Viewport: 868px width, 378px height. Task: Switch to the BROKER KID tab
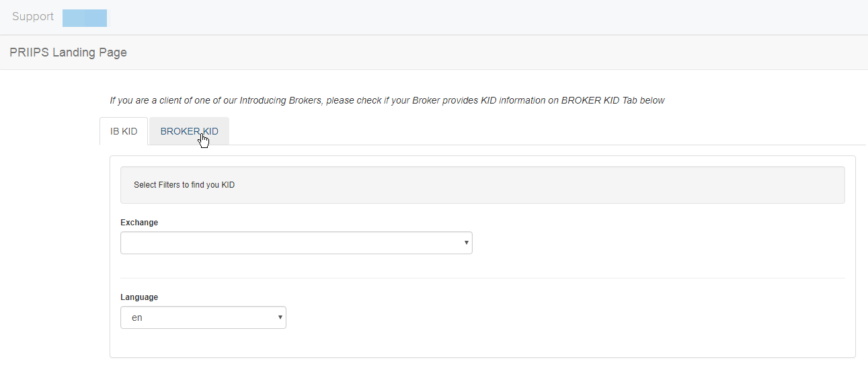point(189,131)
